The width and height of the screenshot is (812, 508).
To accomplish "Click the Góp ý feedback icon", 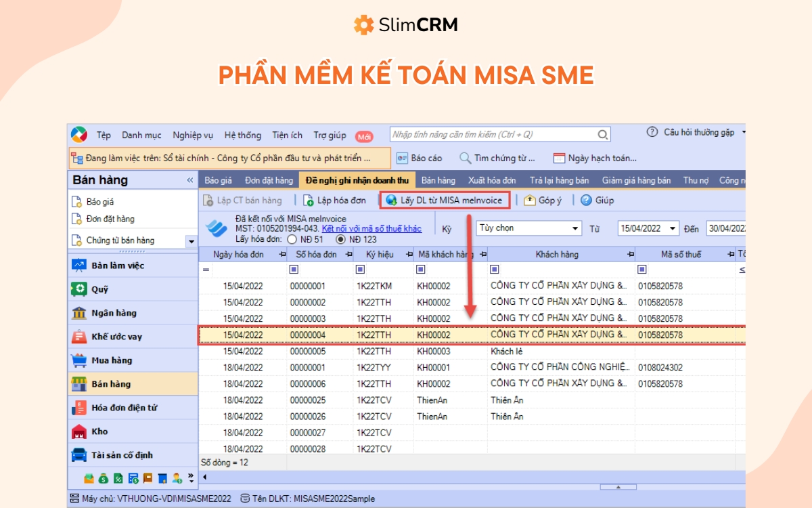I will (530, 200).
